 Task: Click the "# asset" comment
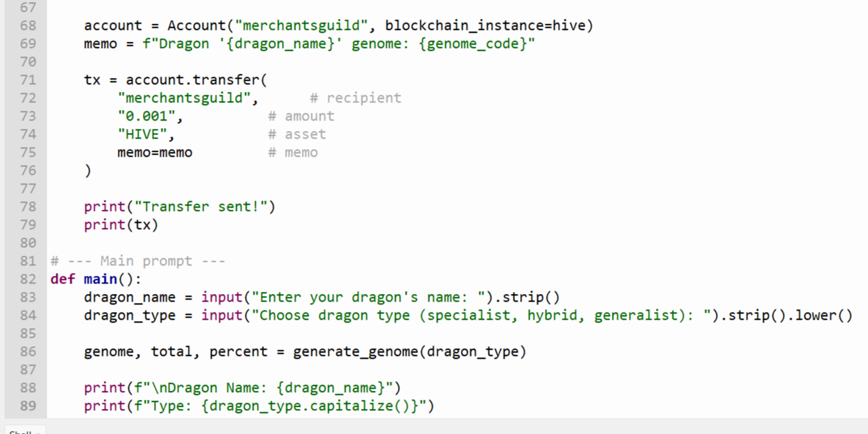click(x=297, y=134)
